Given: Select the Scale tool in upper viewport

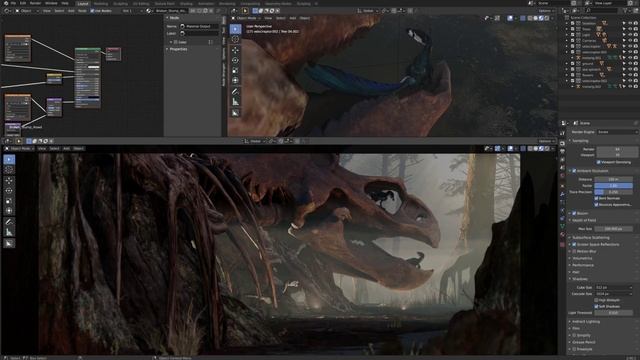Looking at the screenshot, I should point(235,71).
